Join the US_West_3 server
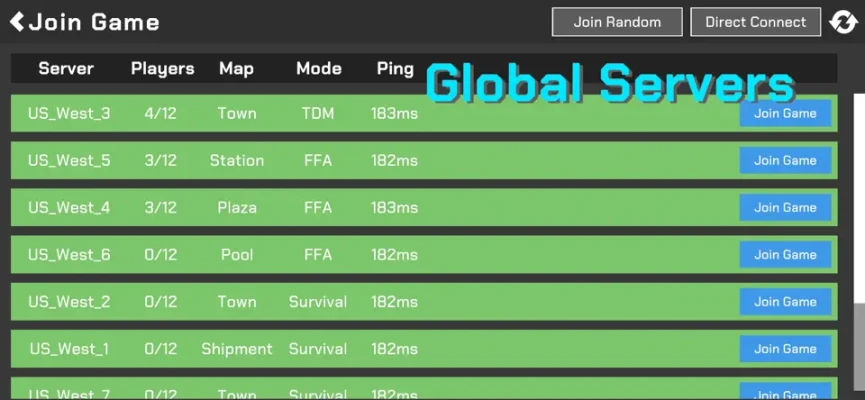This screenshot has width=865, height=400. [785, 113]
